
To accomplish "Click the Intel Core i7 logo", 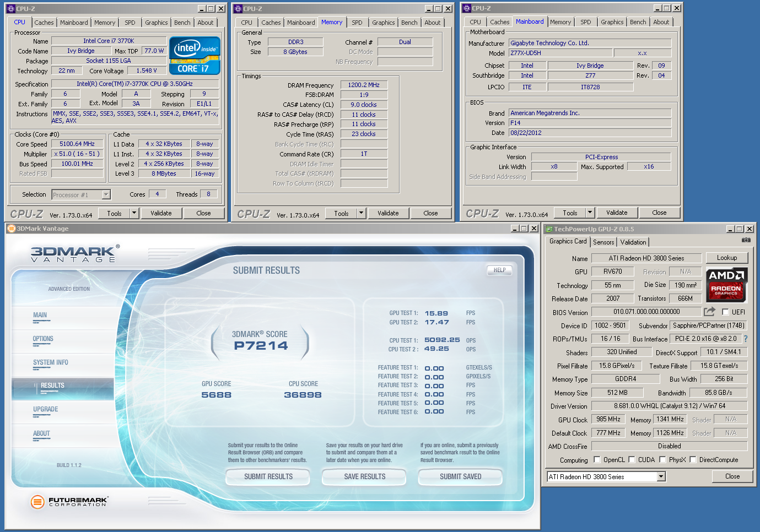I will (x=195, y=56).
